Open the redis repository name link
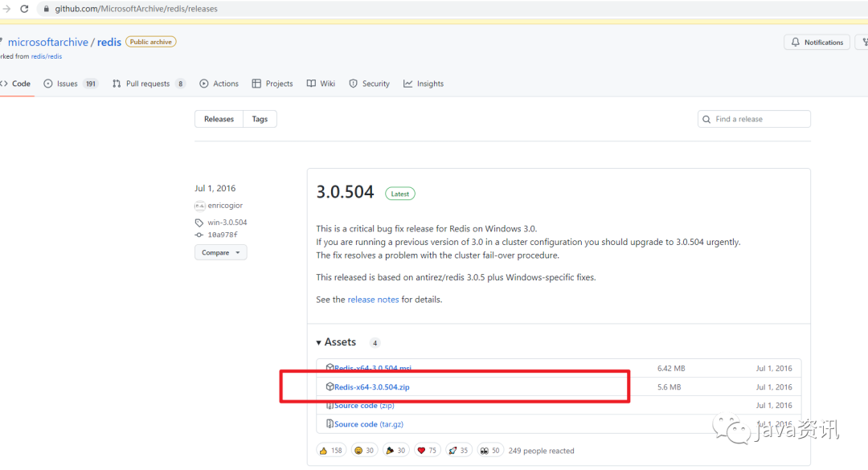The width and height of the screenshot is (868, 470). [x=109, y=42]
